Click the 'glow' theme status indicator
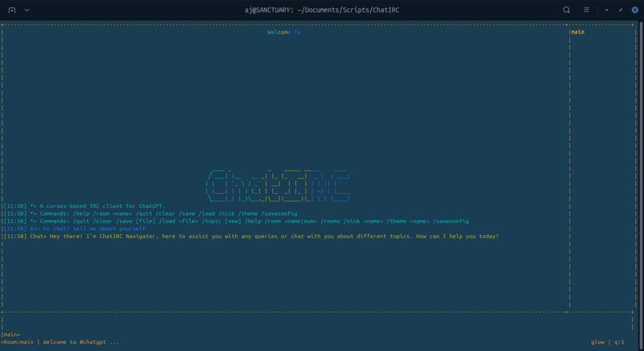 coord(598,342)
